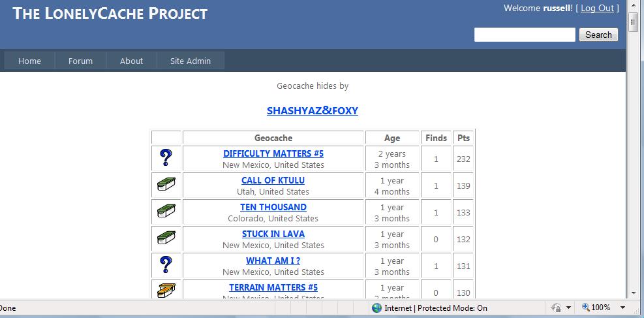Screen dimensions: 644x318
Task: Click the security status icon near zoom
Action: pyautogui.click(x=557, y=308)
